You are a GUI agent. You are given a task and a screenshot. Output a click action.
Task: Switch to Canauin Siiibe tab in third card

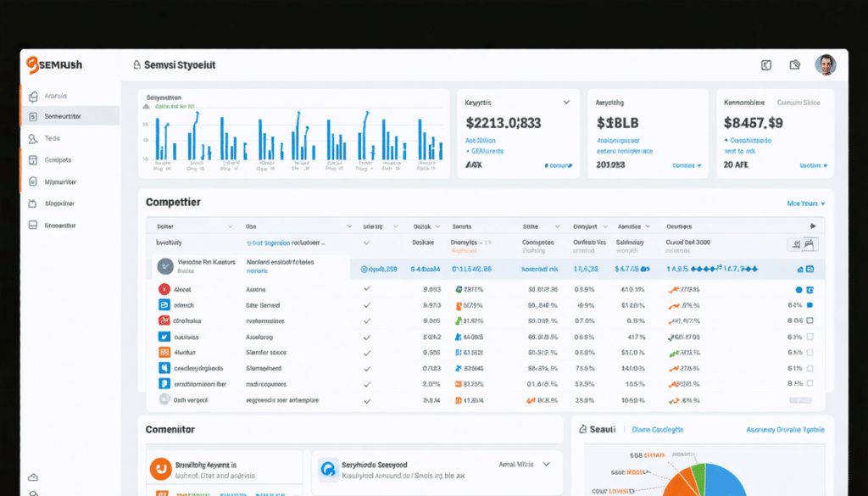798,103
